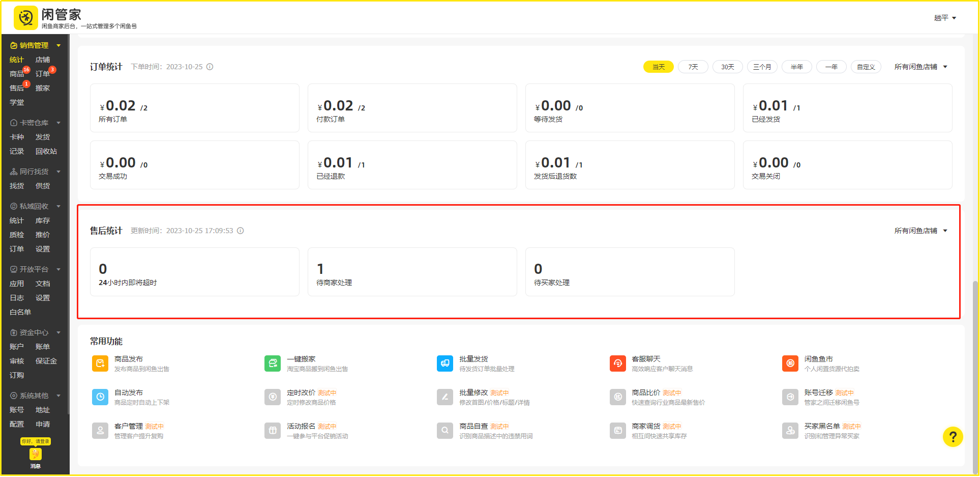Image resolution: width=980 pixels, height=477 pixels.
Task: Click the 闲鱼鱼市 orange icon
Action: [790, 363]
